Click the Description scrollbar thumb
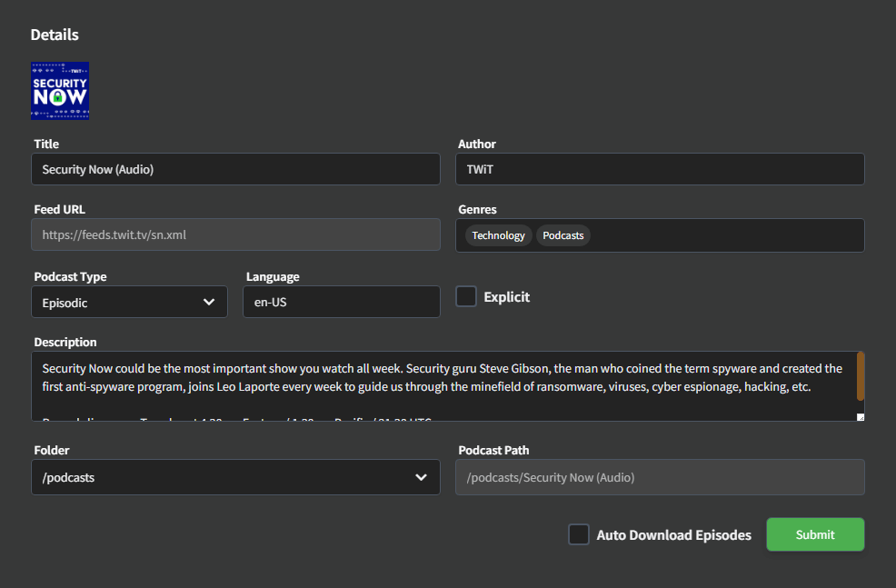The width and height of the screenshot is (896, 588). coord(860,376)
